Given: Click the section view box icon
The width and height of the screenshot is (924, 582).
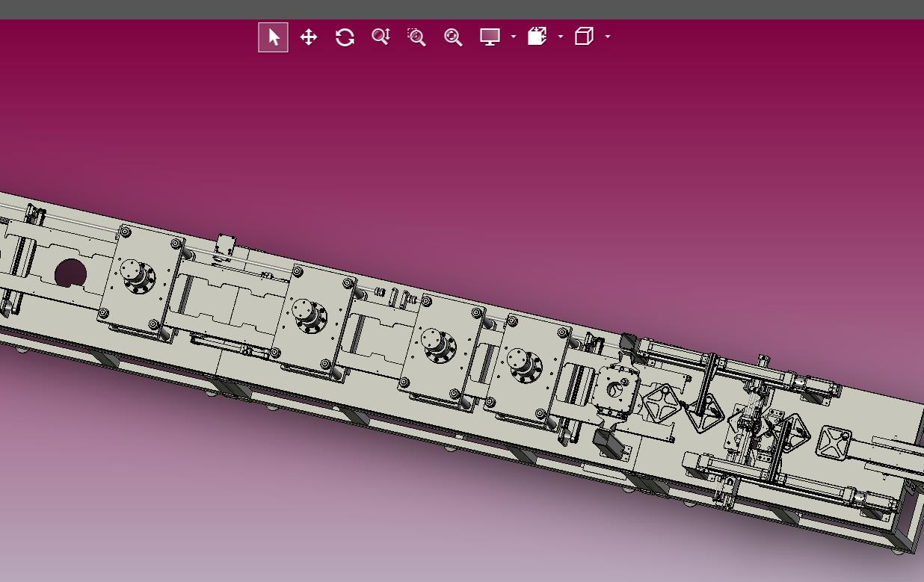Looking at the screenshot, I should pyautogui.click(x=538, y=37).
